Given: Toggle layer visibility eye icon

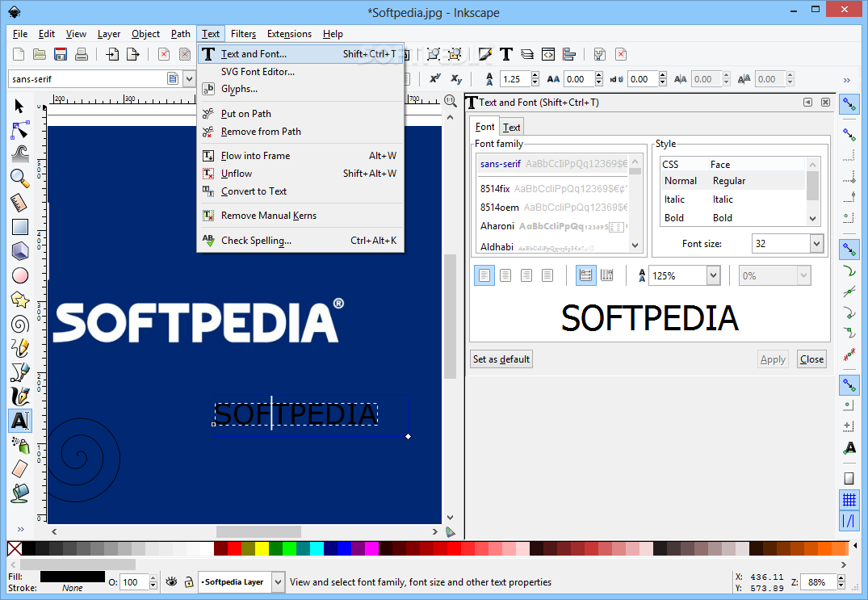Looking at the screenshot, I should [172, 581].
